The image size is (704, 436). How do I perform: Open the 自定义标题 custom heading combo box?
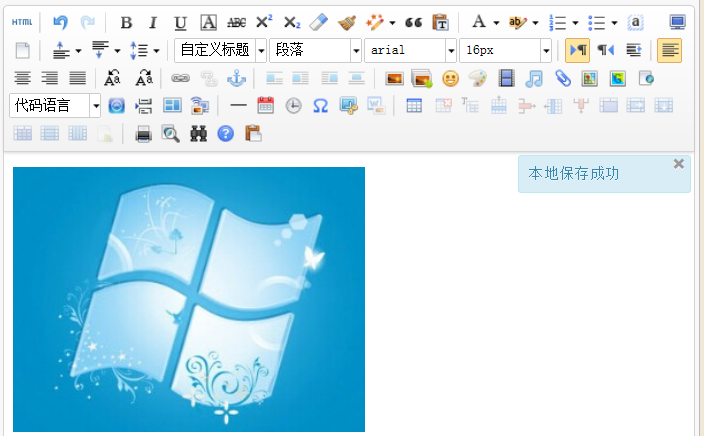pos(220,50)
